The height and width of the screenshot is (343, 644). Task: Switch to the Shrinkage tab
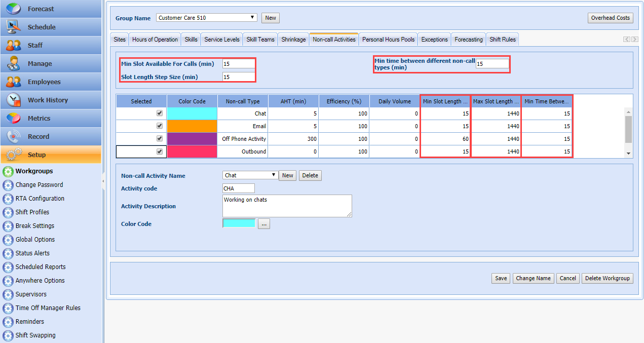pos(293,40)
